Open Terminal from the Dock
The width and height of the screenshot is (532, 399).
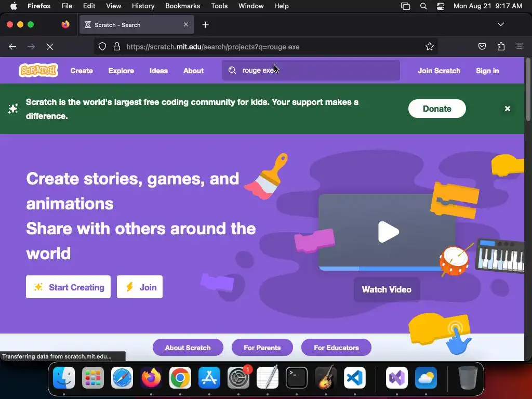297,378
